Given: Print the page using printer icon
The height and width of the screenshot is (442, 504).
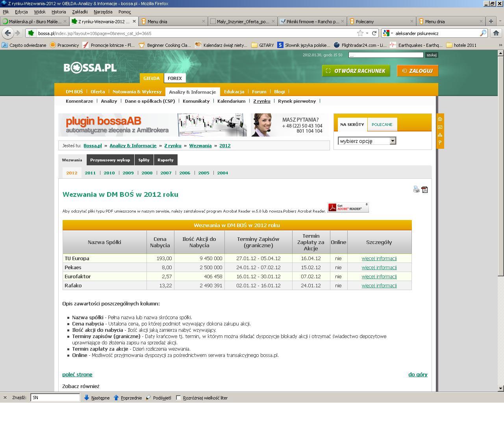Looking at the screenshot, I should coord(416,189).
